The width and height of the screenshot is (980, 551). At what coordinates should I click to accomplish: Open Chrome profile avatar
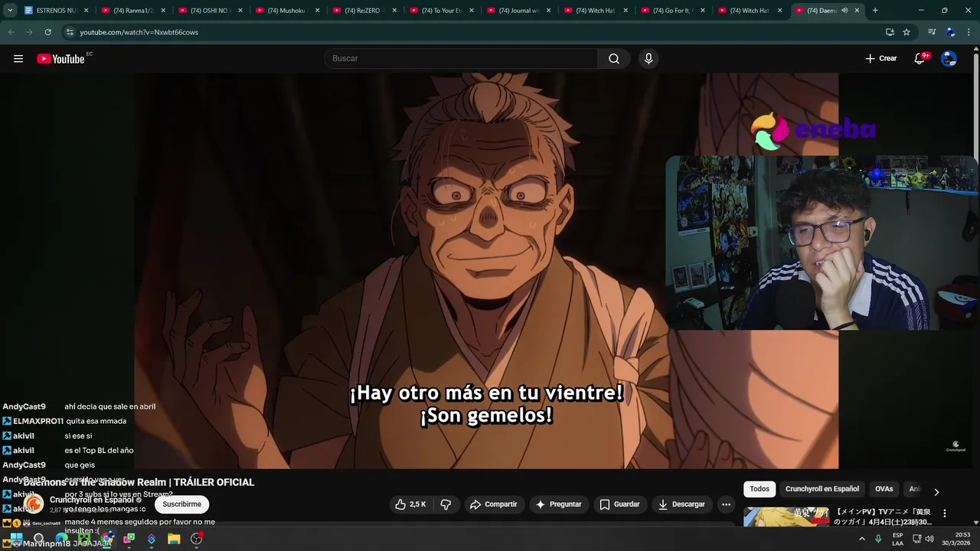coord(950,32)
